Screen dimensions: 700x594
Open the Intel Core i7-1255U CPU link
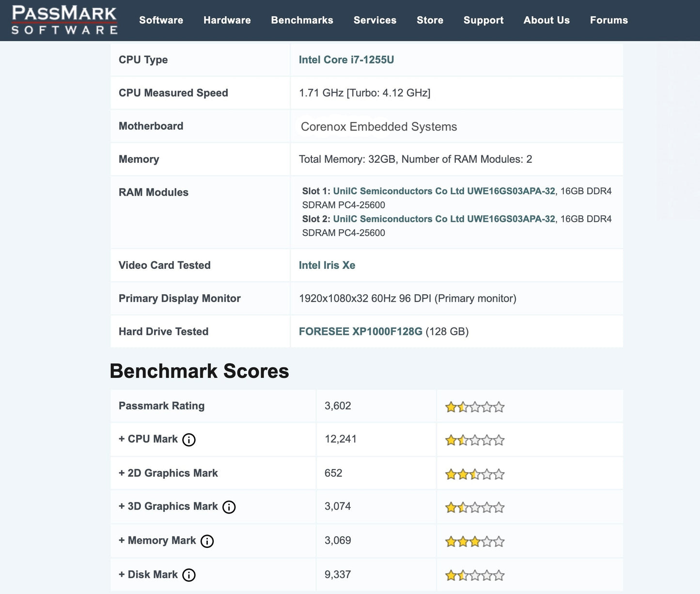point(346,60)
